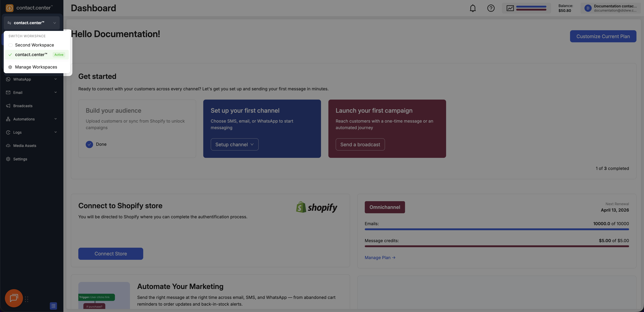Open Manage Workspaces from the menu
This screenshot has height=312, width=644.
click(36, 67)
